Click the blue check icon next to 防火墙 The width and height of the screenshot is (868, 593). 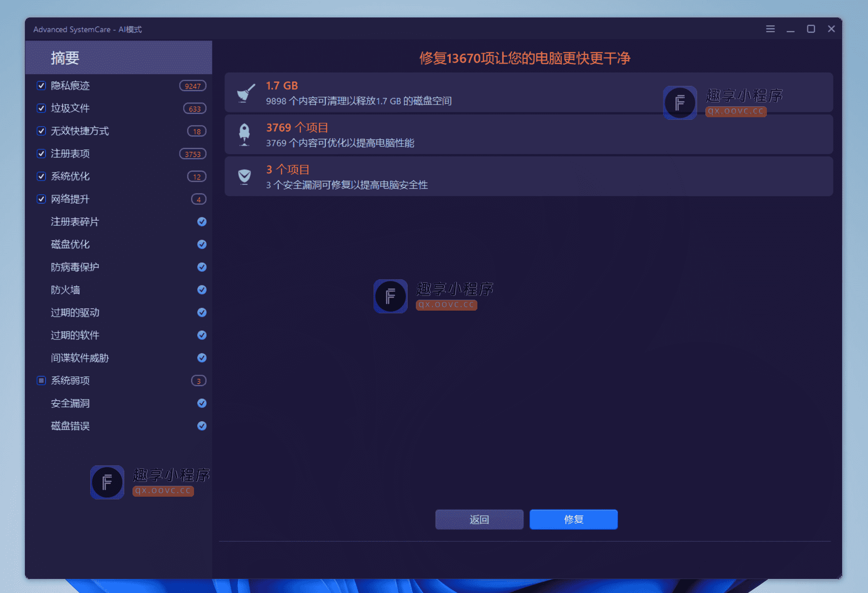(x=201, y=290)
